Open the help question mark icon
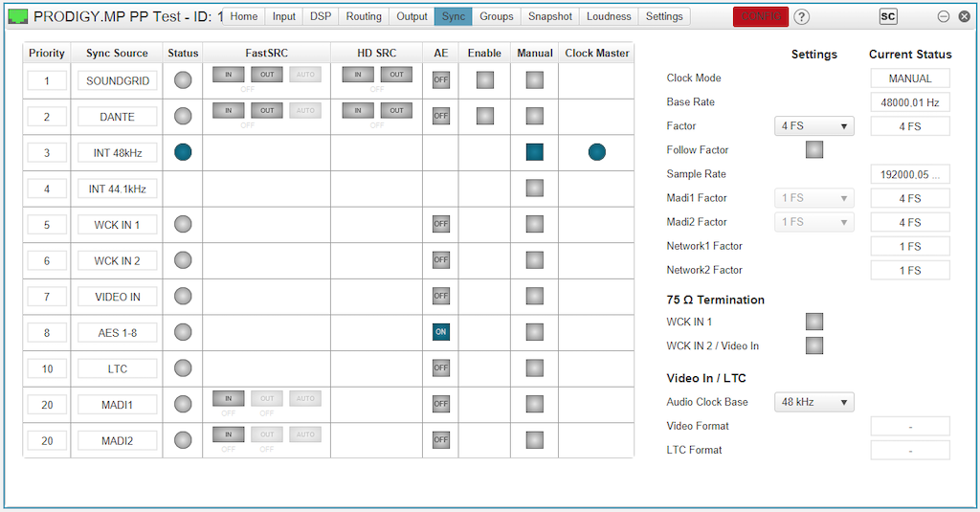 pos(802,16)
